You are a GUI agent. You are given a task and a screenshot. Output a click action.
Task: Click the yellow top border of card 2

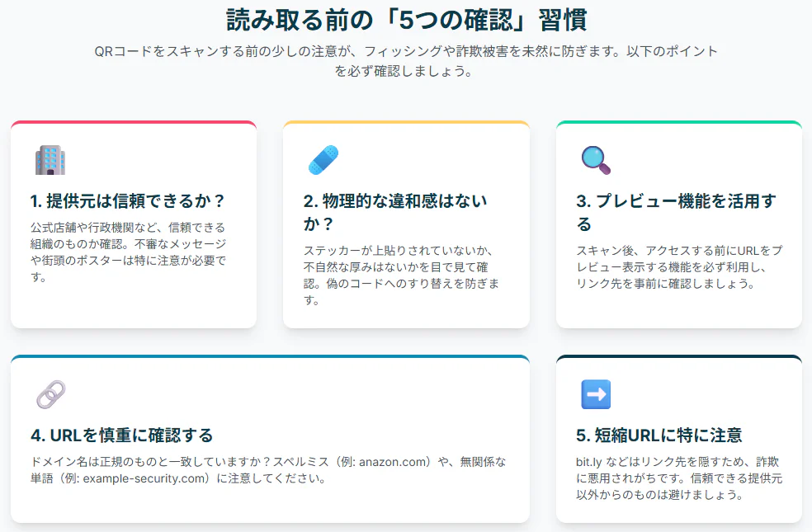point(406,122)
